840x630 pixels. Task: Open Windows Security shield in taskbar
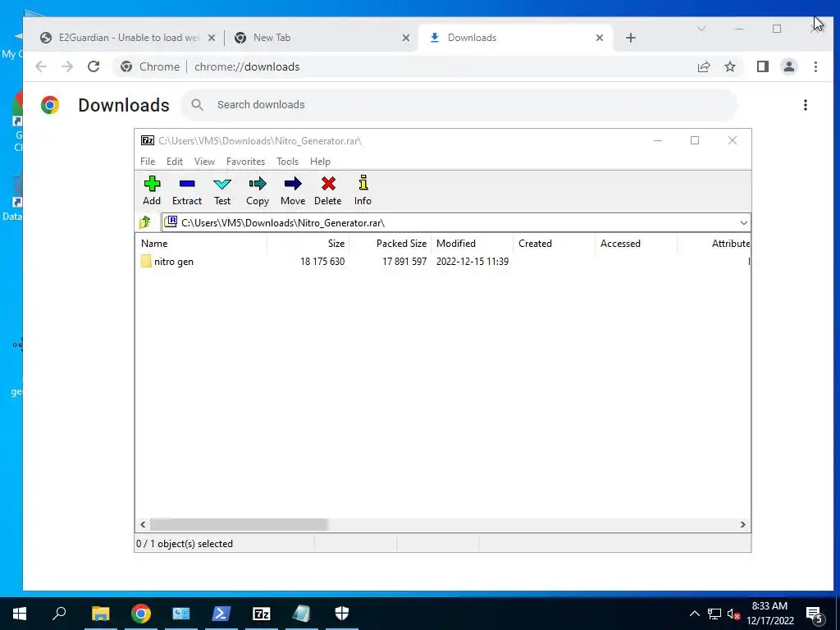342,614
